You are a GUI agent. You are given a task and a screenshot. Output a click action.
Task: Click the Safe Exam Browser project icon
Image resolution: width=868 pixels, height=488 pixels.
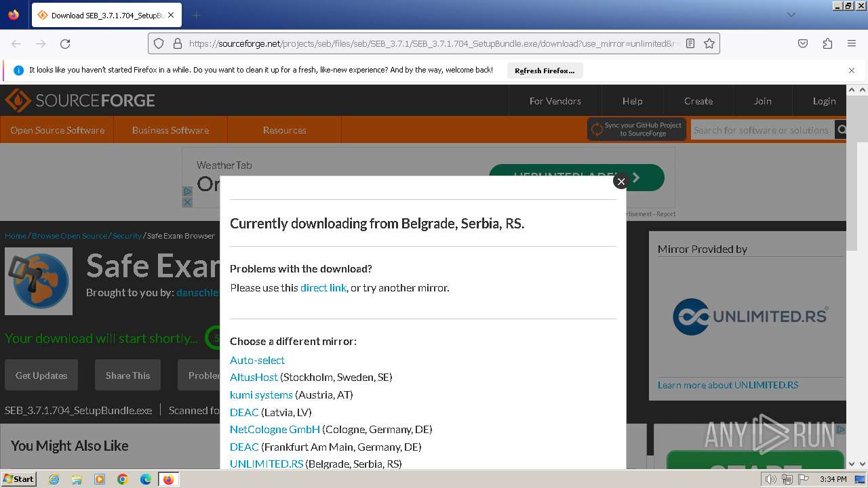(x=39, y=281)
